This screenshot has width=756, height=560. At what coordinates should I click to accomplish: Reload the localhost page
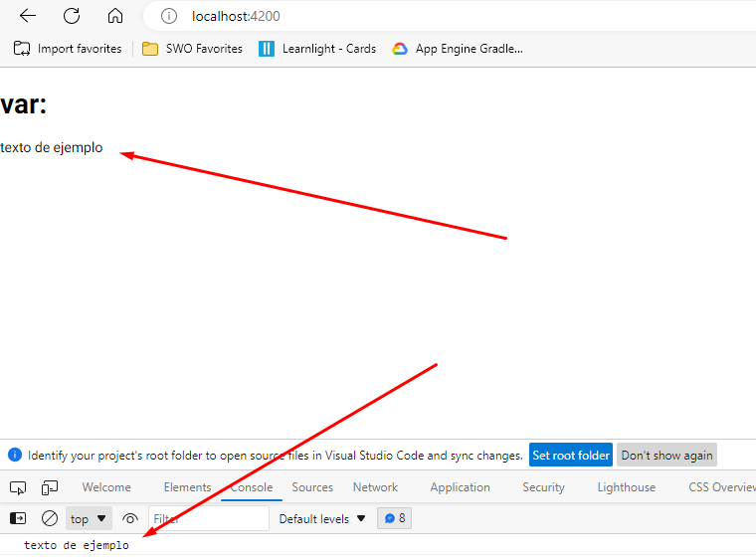(x=72, y=16)
